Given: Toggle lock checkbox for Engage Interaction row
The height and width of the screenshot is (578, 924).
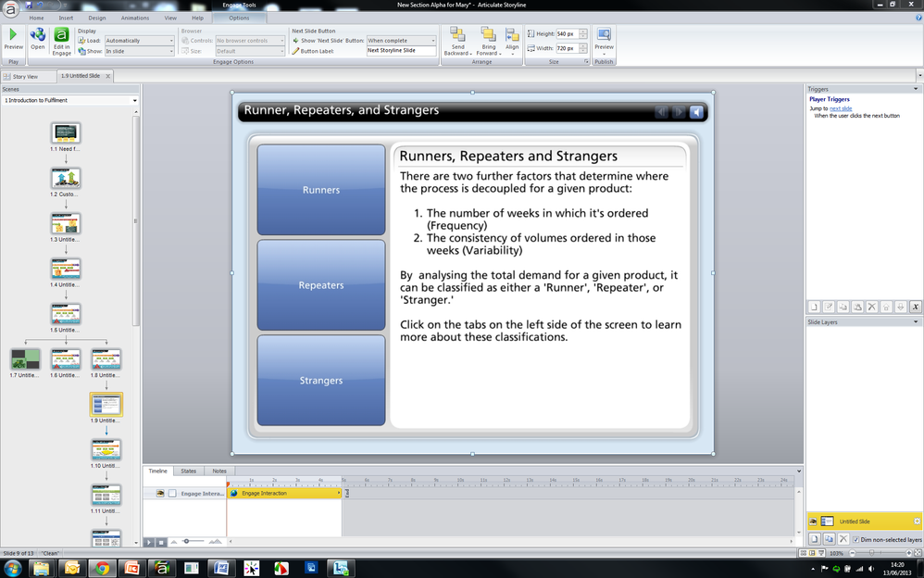Looking at the screenshot, I should tap(172, 494).
